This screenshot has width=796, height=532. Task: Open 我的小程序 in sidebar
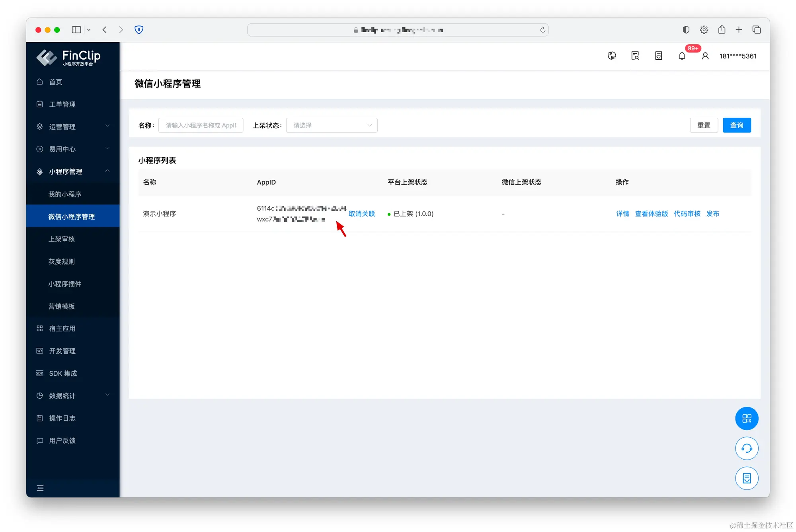pos(65,194)
